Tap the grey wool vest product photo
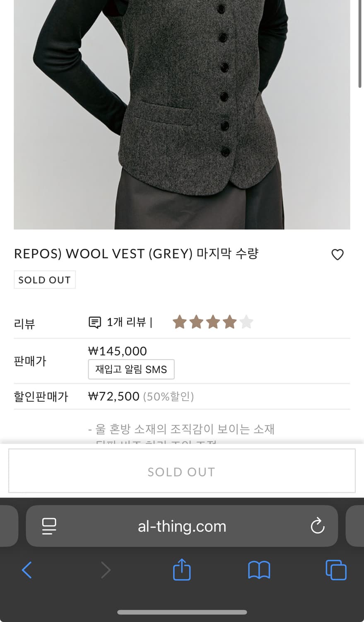Image resolution: width=364 pixels, height=622 pixels. tap(182, 114)
